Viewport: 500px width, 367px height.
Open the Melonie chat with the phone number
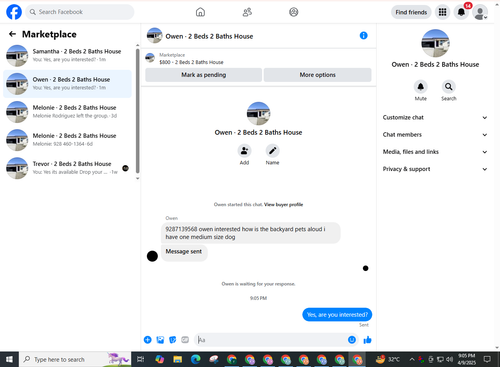67,140
